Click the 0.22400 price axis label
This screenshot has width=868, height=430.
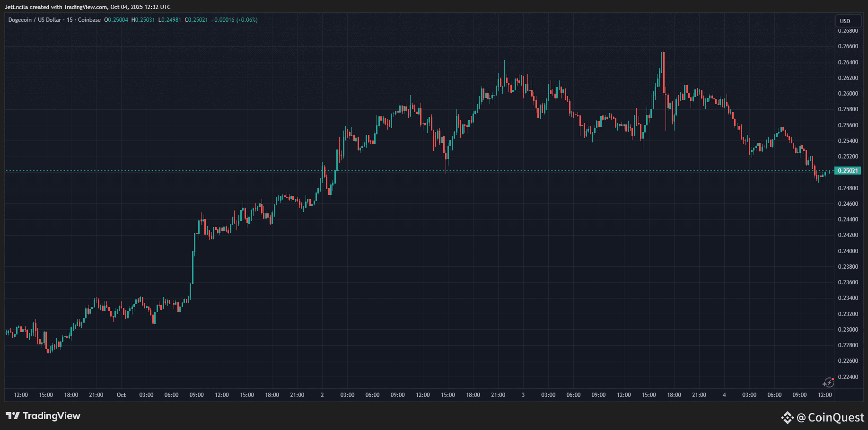tap(848, 377)
